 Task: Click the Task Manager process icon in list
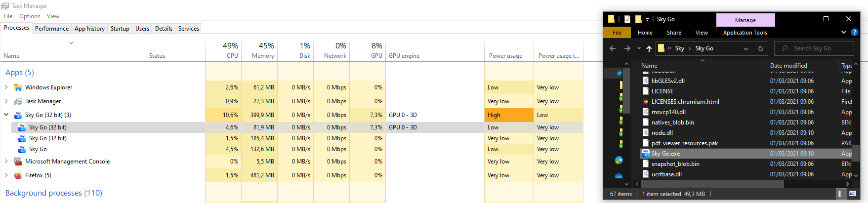[x=18, y=101]
